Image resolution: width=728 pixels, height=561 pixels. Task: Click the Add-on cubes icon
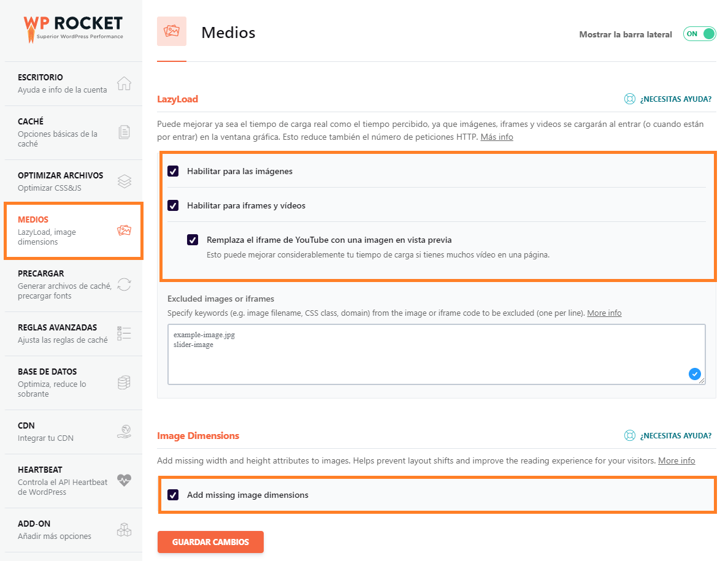pos(125,530)
